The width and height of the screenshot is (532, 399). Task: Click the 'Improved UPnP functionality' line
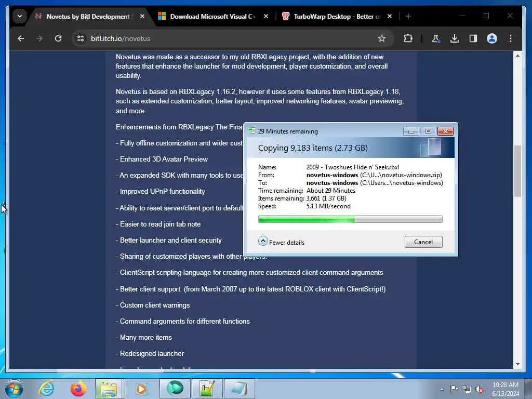point(161,191)
